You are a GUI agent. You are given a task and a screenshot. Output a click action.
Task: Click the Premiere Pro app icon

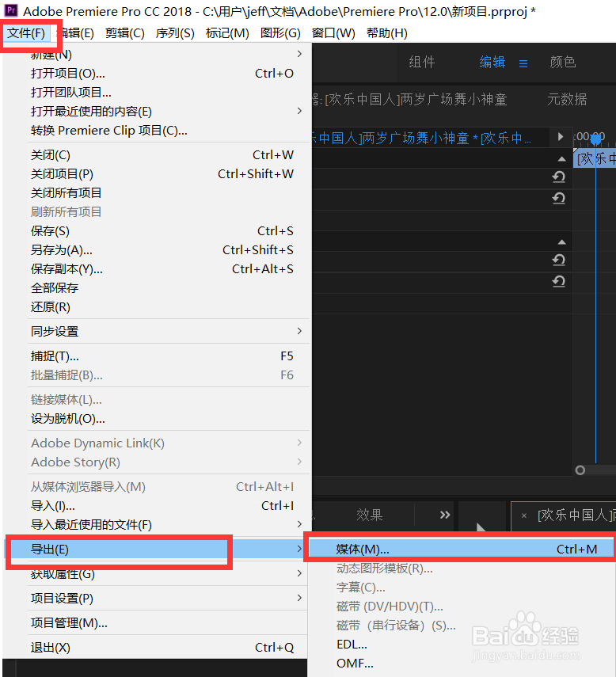[11, 10]
